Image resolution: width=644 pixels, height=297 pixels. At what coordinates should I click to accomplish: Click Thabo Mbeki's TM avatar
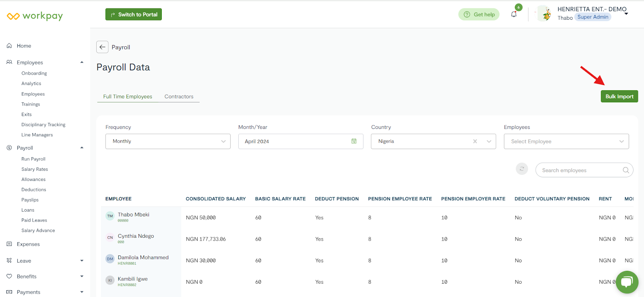pyautogui.click(x=110, y=216)
